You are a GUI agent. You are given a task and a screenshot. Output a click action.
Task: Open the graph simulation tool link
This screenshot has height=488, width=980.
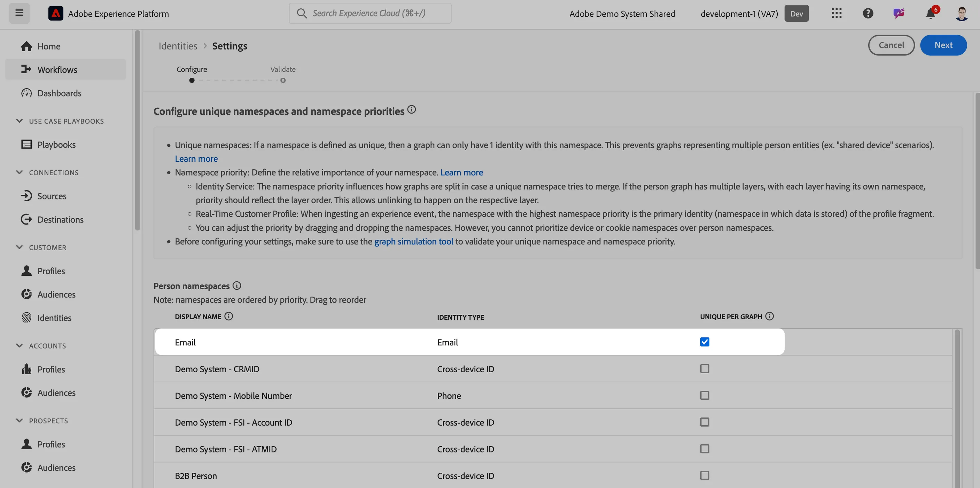coord(413,241)
